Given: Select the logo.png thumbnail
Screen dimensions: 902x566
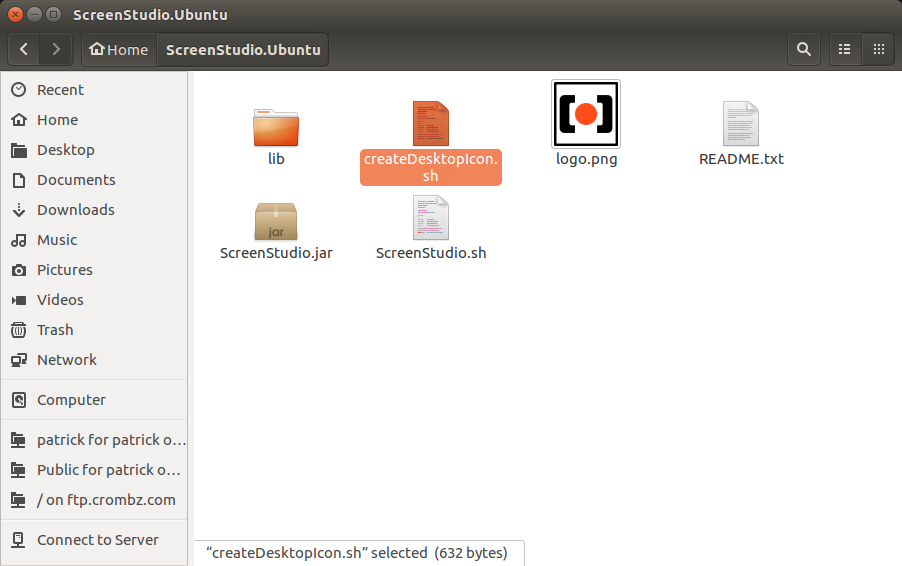Looking at the screenshot, I should 586,114.
